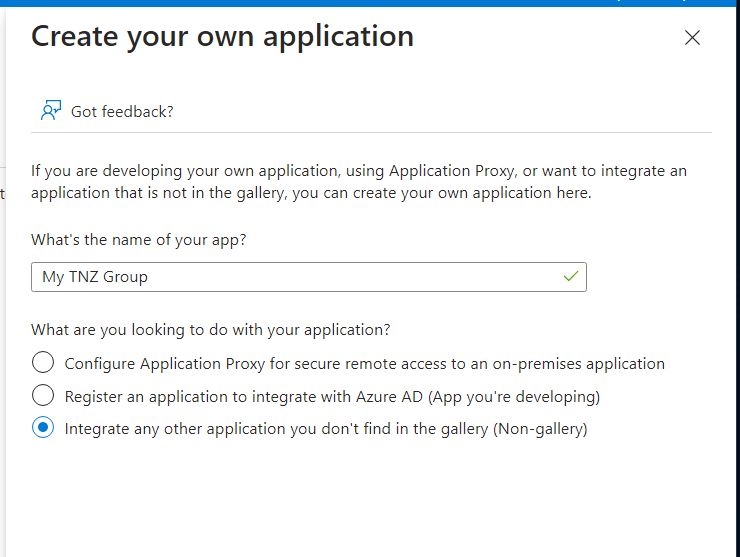Click the green validation checkmark icon

[x=571, y=276]
